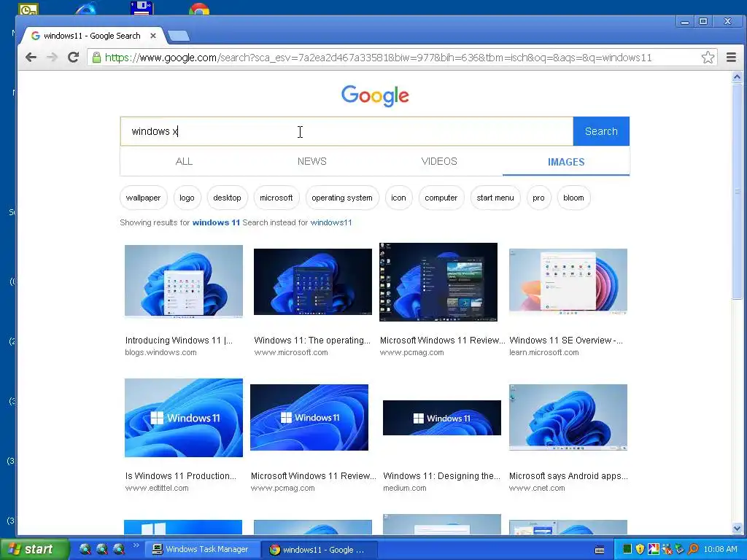
Task: Open Is Windows 11 Production thumbnail
Action: pyautogui.click(x=184, y=418)
